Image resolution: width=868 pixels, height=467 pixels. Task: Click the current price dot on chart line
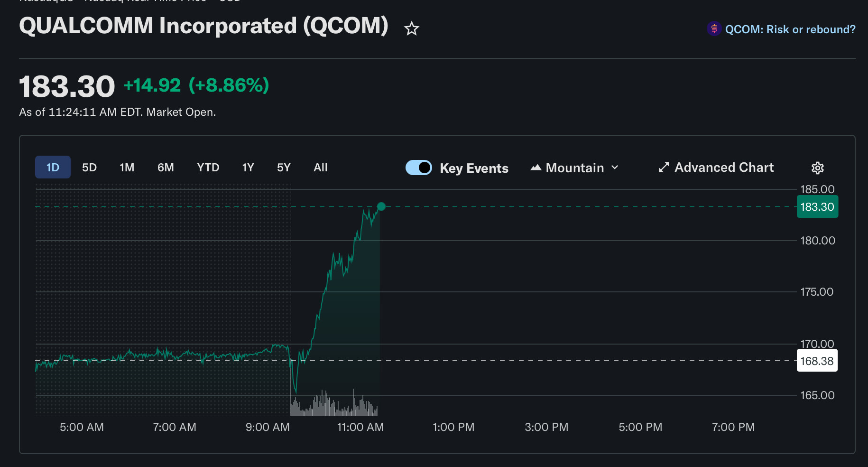click(x=381, y=206)
